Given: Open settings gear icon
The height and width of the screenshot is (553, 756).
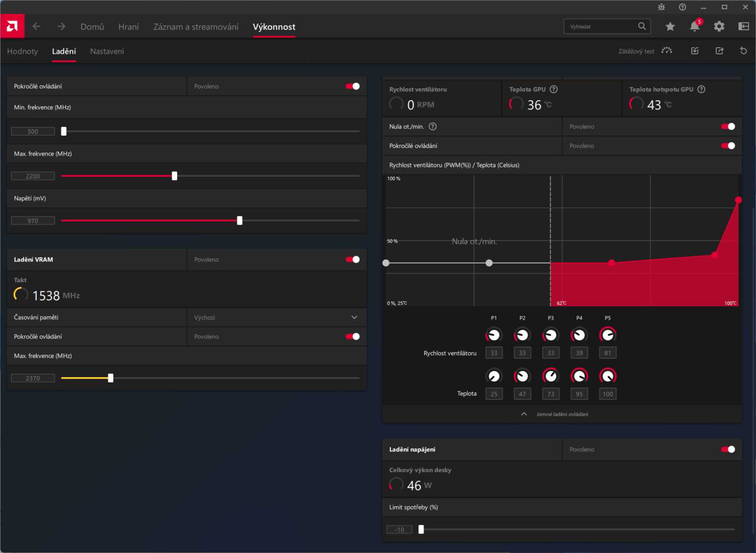Looking at the screenshot, I should (719, 26).
